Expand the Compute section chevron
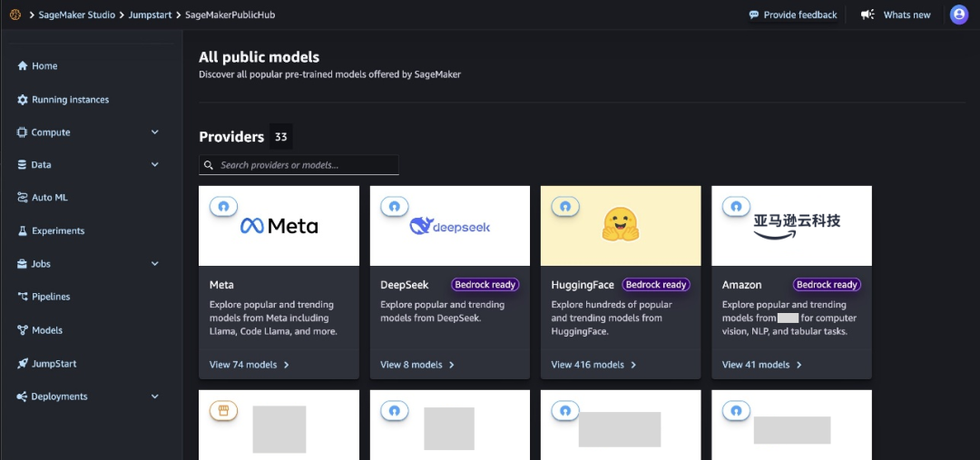 (155, 132)
